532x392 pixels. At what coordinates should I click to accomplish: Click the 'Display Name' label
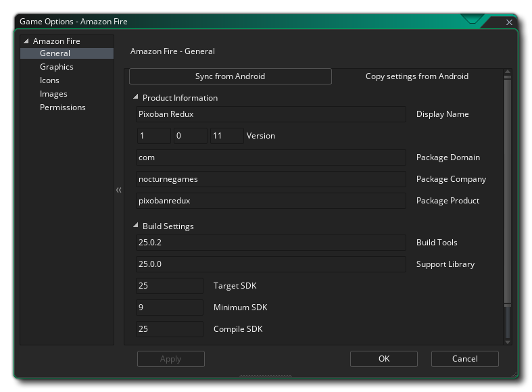tap(442, 114)
